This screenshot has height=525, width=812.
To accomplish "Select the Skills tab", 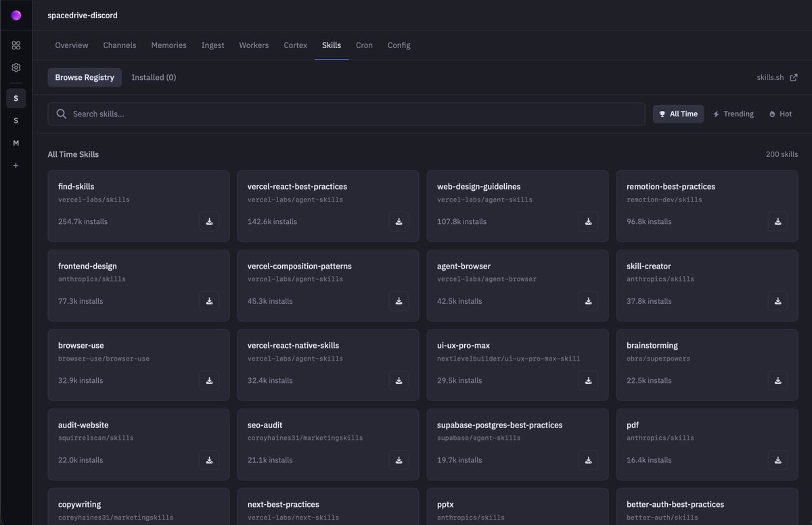I will click(332, 45).
